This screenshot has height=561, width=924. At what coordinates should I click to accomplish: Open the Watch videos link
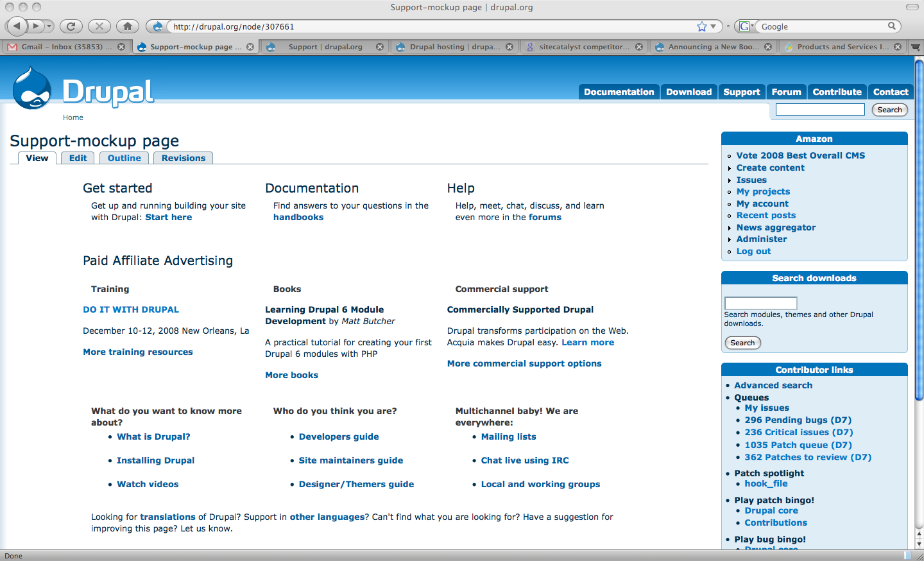pos(148,484)
